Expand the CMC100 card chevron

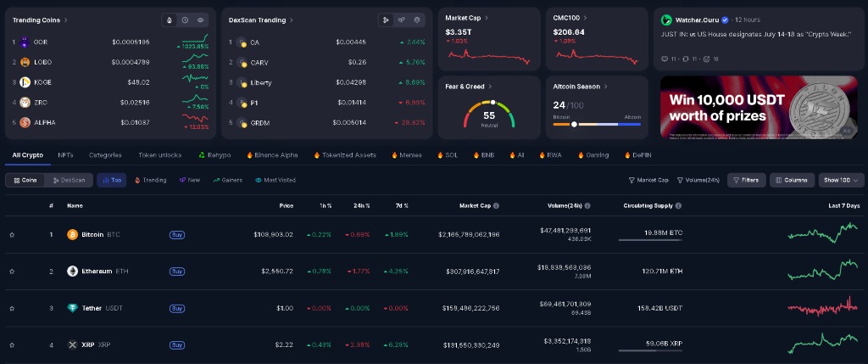[x=585, y=18]
